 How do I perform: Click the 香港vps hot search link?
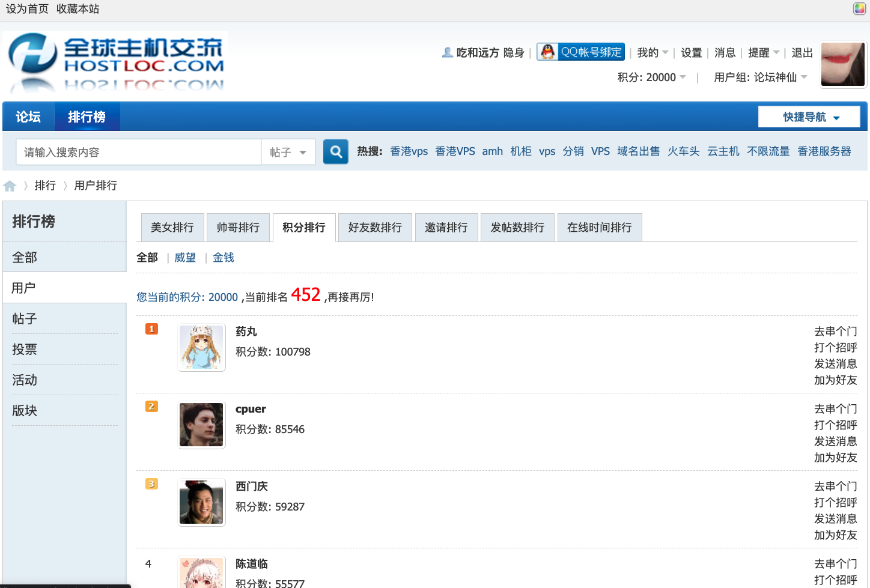click(409, 151)
